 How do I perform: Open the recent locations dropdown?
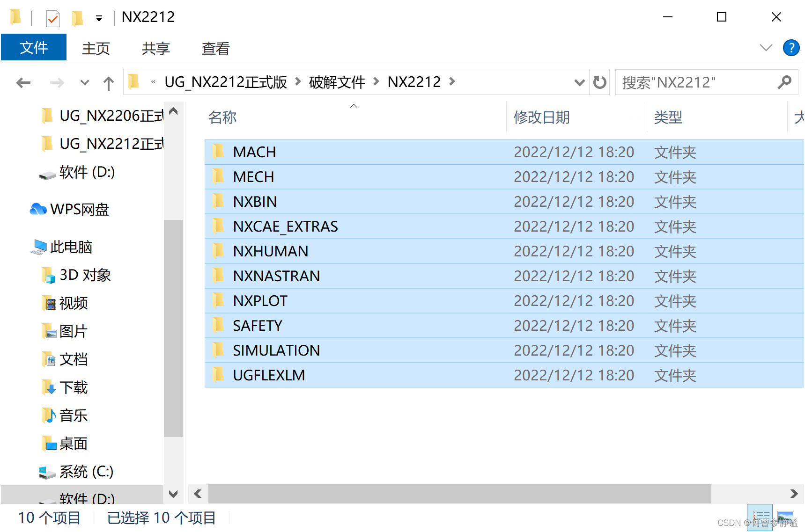(85, 83)
